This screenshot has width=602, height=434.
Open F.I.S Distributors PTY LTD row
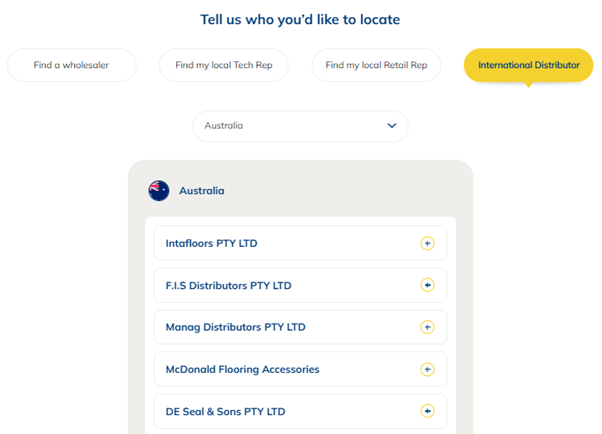(x=300, y=285)
